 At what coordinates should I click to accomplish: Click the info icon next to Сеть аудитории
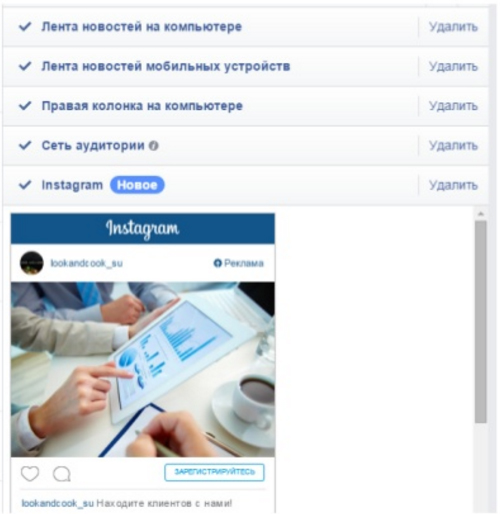(153, 146)
